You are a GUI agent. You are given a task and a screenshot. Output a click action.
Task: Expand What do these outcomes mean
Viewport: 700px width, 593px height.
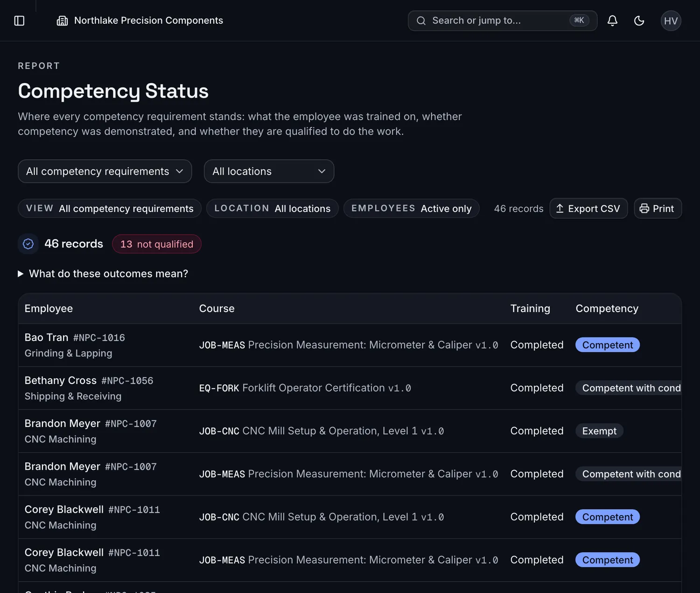point(103,274)
